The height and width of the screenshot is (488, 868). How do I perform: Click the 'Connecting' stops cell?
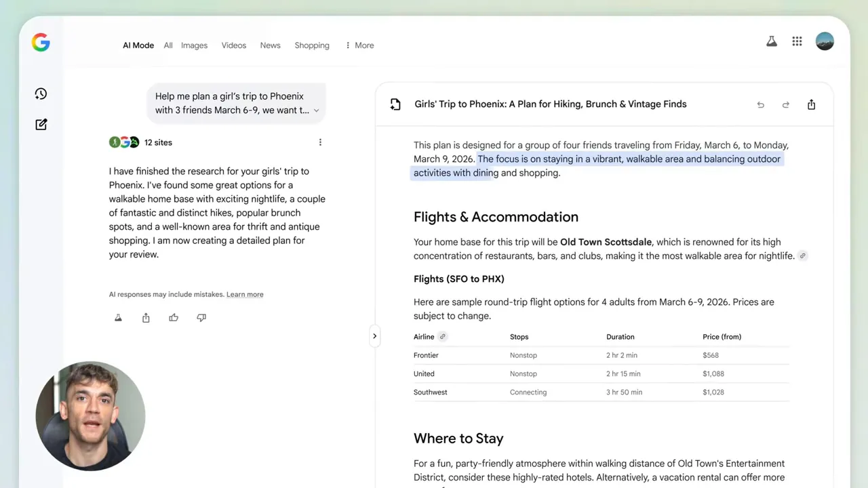click(528, 392)
